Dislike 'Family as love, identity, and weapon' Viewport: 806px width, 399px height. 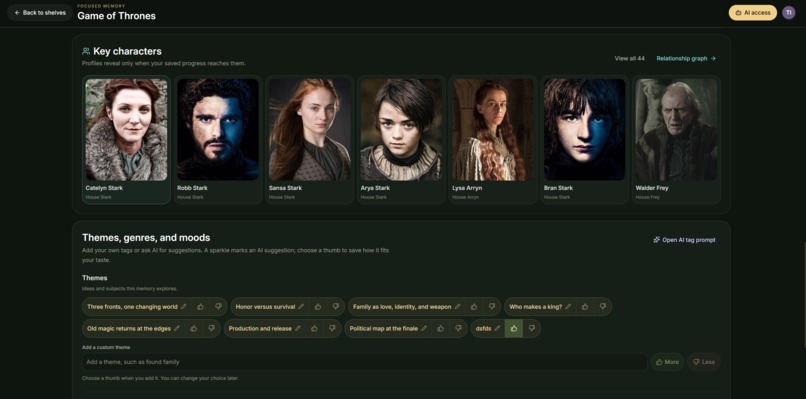491,307
